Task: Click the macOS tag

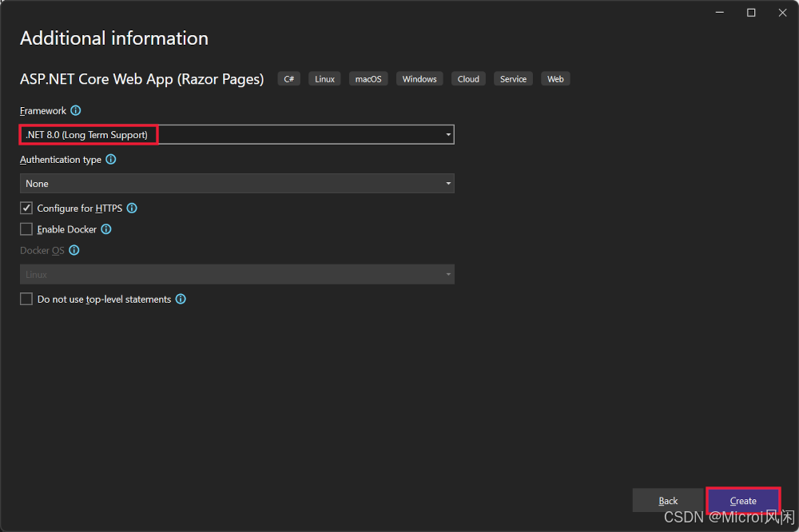Action: click(368, 79)
